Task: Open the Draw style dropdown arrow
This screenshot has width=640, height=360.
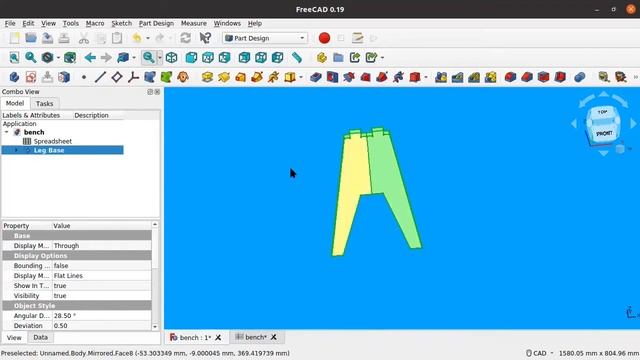Action: pos(58,58)
